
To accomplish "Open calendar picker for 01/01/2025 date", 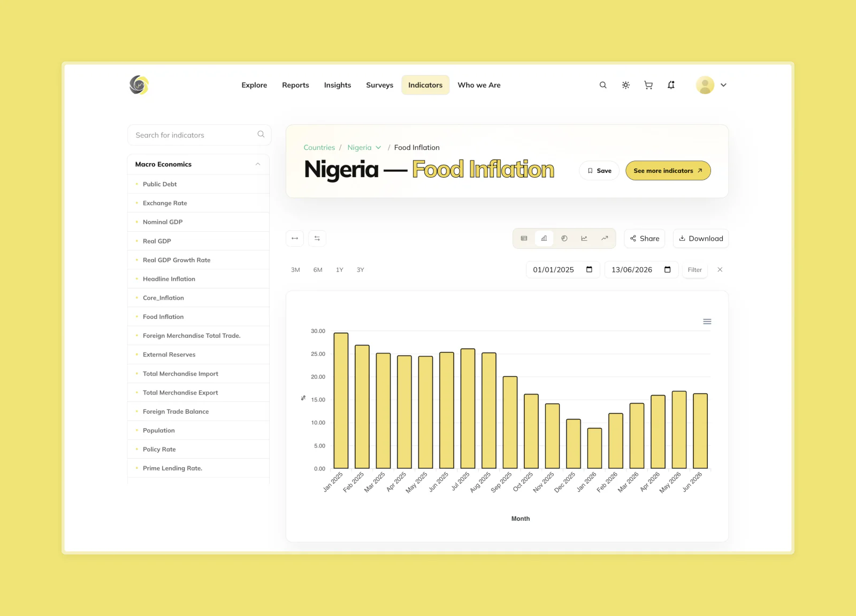I will (x=589, y=270).
